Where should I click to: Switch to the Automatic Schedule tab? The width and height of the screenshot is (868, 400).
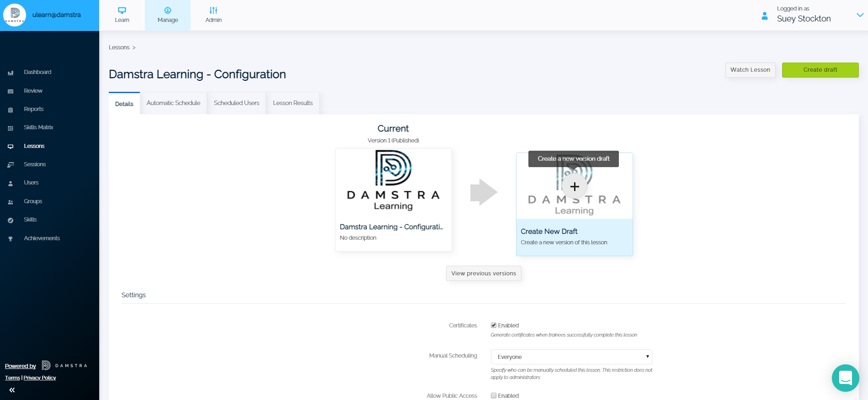[174, 103]
